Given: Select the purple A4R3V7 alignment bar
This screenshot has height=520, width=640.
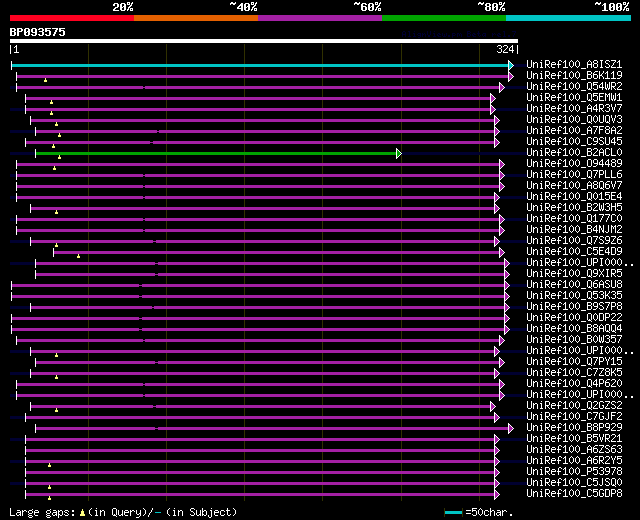Looking at the screenshot, I should [258, 109].
